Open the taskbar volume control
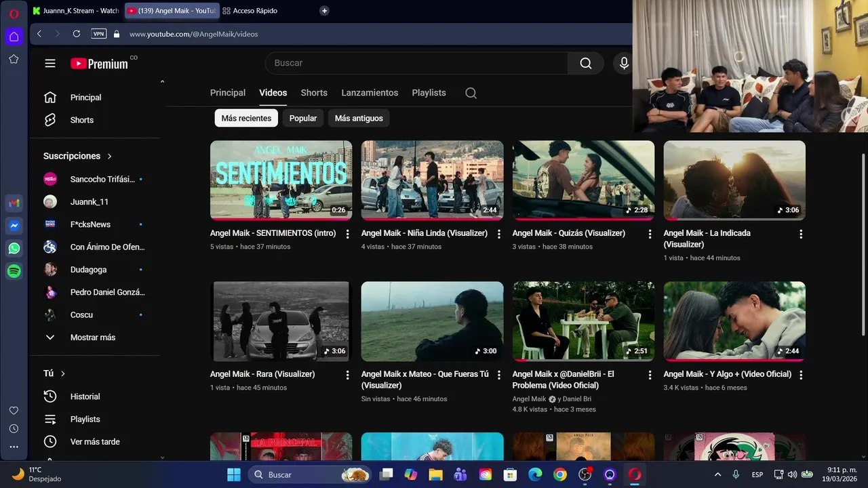This screenshot has height=488, width=868. (792, 474)
